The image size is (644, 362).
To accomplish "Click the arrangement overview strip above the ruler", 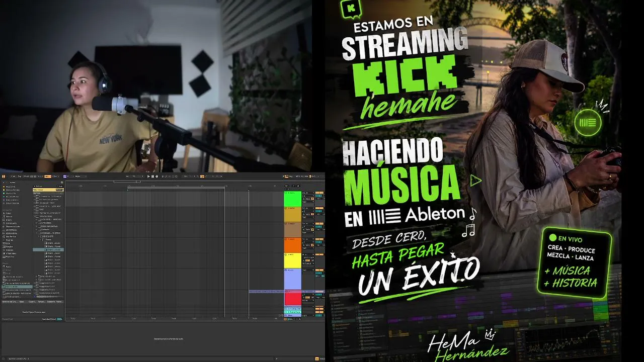I will tap(174, 182).
